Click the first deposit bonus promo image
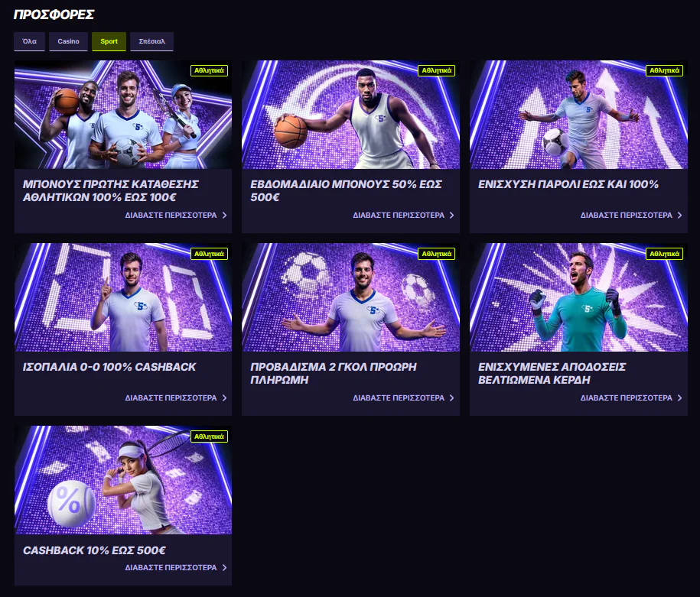This screenshot has width=700, height=597. [123, 115]
